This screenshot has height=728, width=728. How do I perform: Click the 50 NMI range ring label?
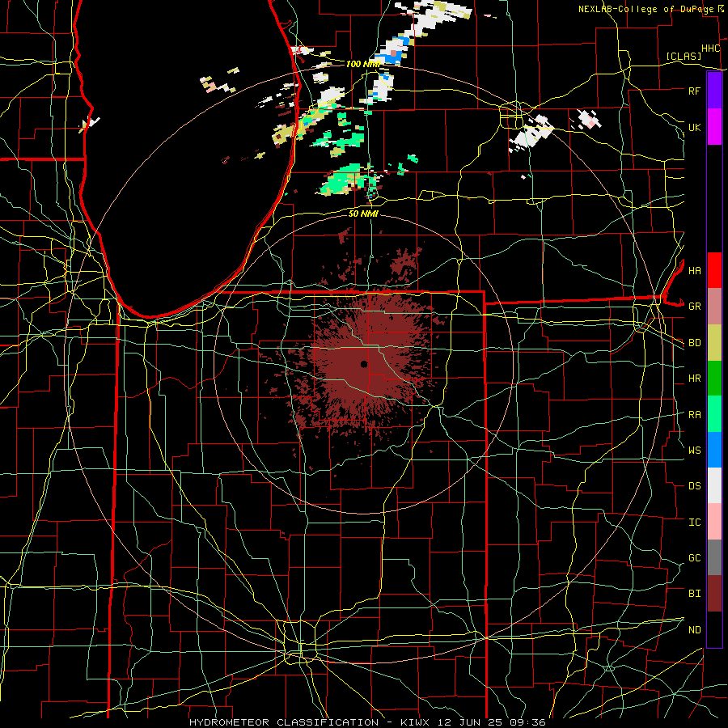coord(363,214)
